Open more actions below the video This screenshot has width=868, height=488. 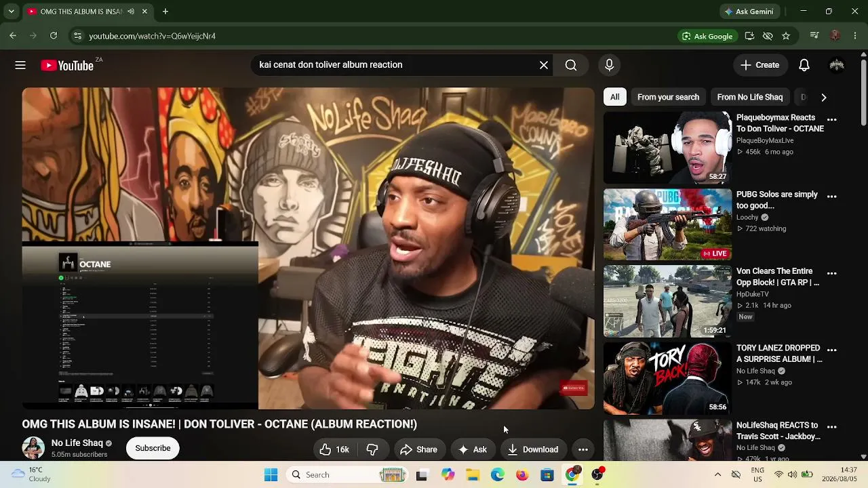pyautogui.click(x=583, y=449)
